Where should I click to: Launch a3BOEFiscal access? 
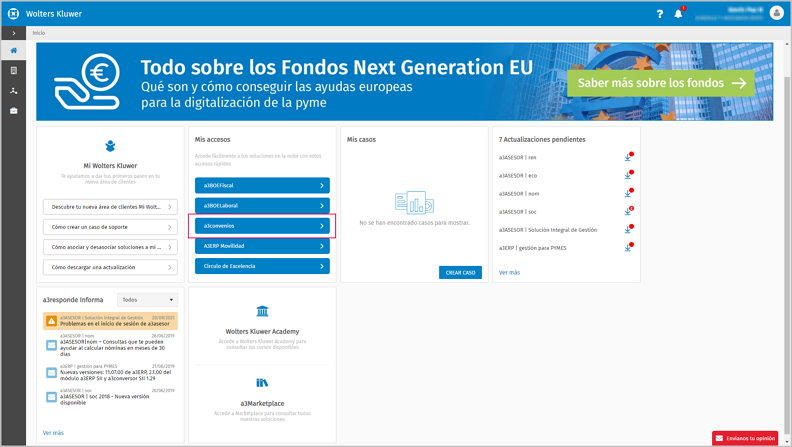[x=262, y=185]
